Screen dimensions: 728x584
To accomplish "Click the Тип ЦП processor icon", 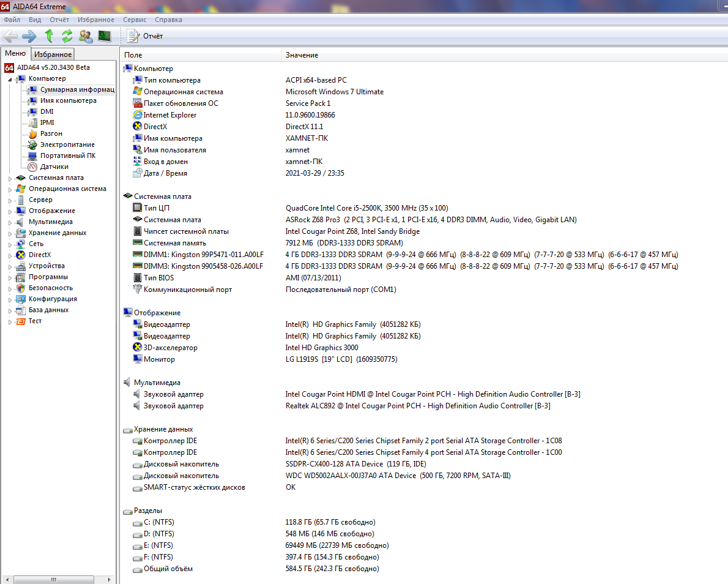I will (138, 208).
